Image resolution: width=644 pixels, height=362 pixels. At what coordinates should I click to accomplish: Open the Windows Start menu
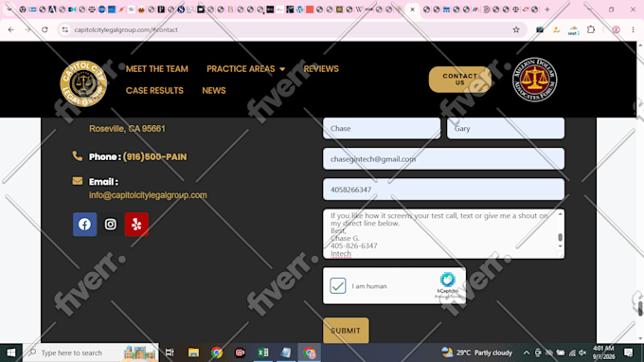(x=11, y=353)
